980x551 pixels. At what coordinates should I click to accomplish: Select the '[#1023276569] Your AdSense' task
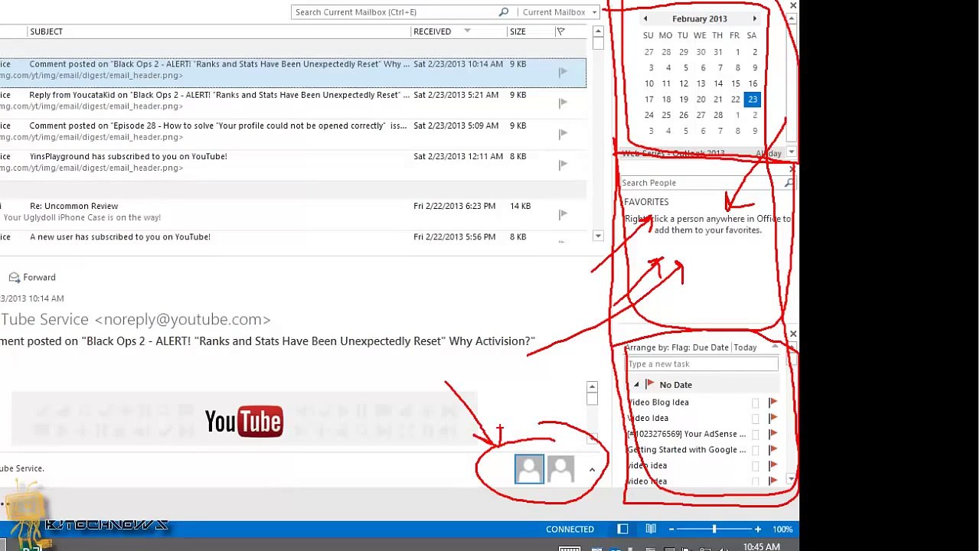(x=686, y=434)
